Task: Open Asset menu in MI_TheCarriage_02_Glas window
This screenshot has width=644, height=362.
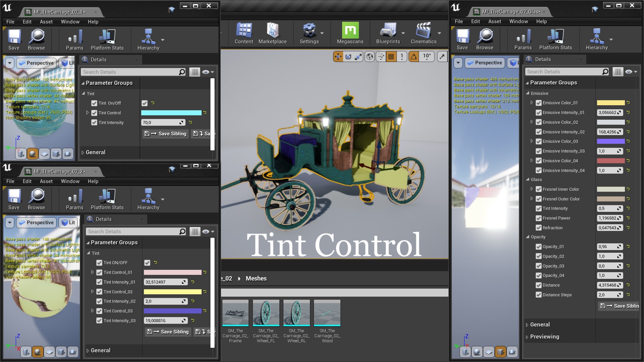Action: 494,21
